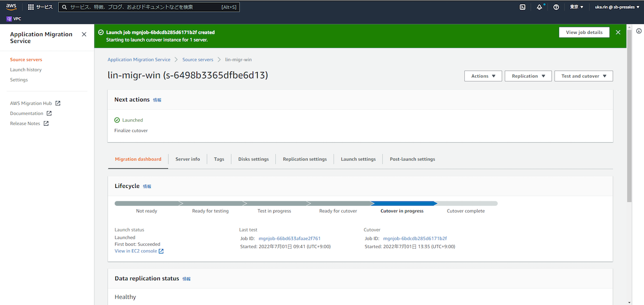This screenshot has height=305, width=644.
Task: Select the Disks settings tab
Action: [x=253, y=159]
